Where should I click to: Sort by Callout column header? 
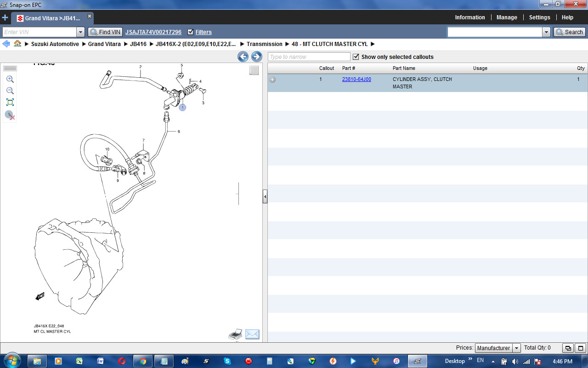pyautogui.click(x=327, y=68)
